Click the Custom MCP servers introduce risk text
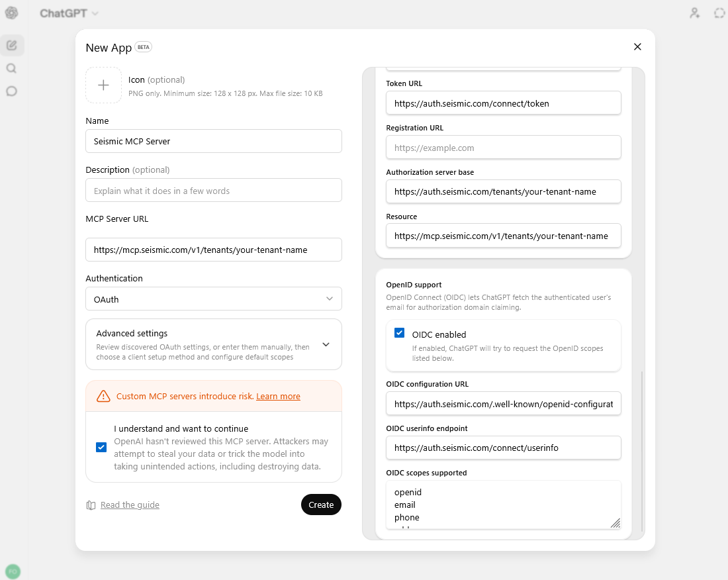 tap(185, 396)
